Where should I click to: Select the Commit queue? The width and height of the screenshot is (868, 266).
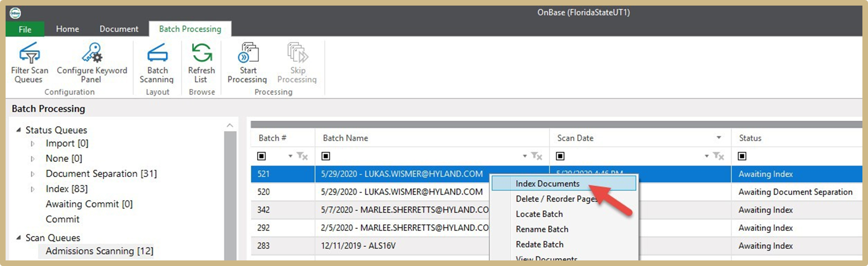point(62,219)
